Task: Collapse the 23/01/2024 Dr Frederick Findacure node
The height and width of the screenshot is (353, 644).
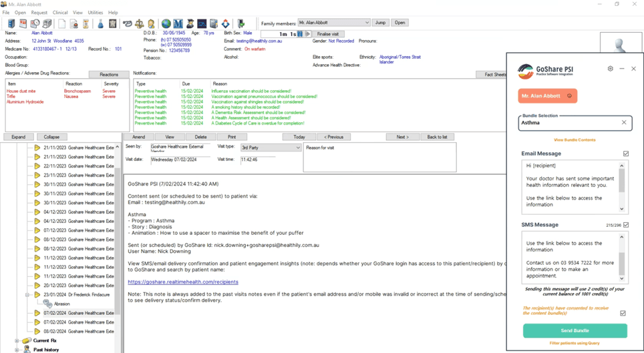Action: coord(27,295)
